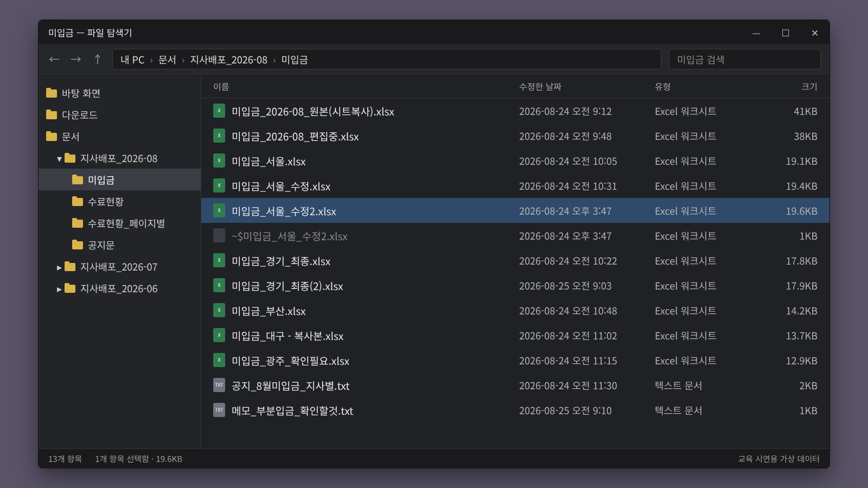Image resolution: width=868 pixels, height=488 pixels.
Task: Click Excel icon of 미입금_경기_최종.xlsx
Action: 219,260
